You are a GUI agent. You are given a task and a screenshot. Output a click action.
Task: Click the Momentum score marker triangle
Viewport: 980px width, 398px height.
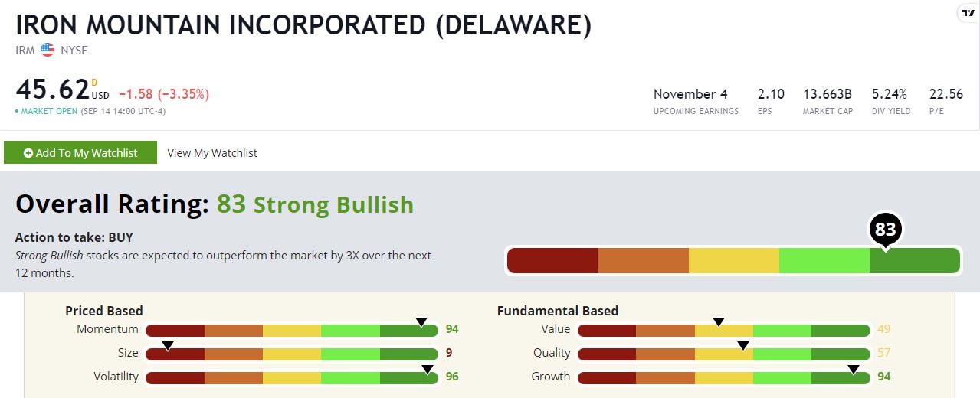point(420,321)
